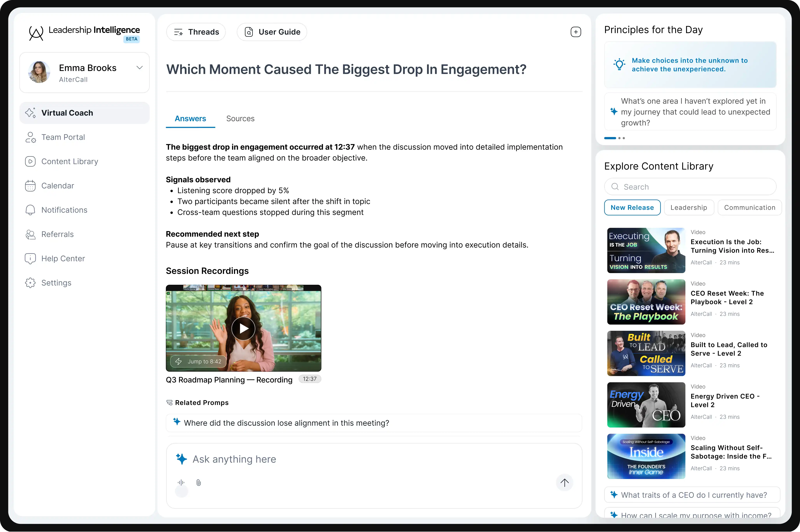Open the User Guide

pyautogui.click(x=272, y=32)
